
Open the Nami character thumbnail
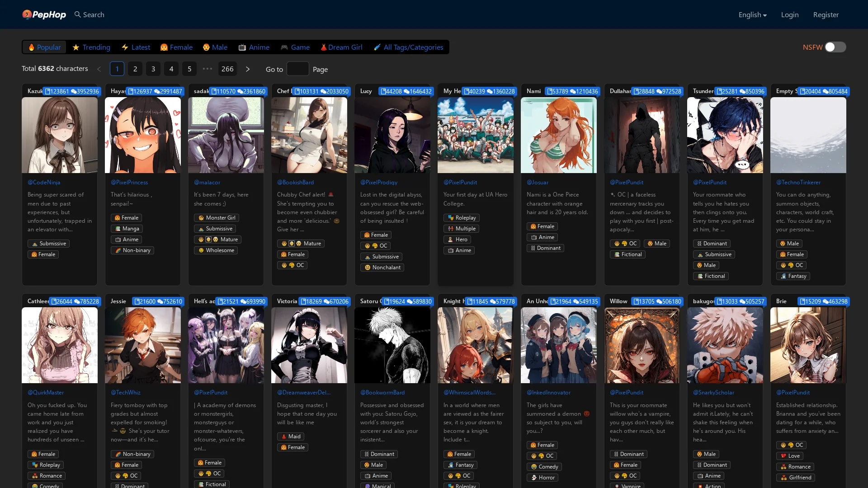(559, 135)
